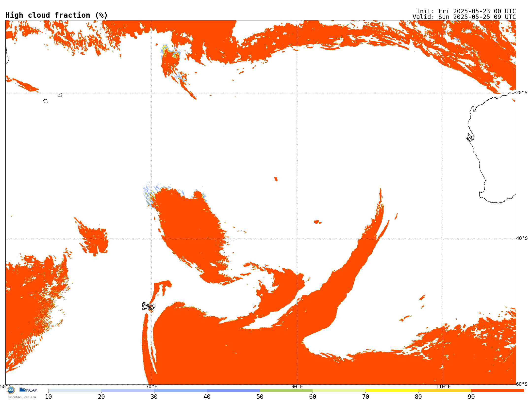The image size is (532, 400).
Task: Click the Kerguelen Islands outline near 70°E
Action: pos(149,306)
